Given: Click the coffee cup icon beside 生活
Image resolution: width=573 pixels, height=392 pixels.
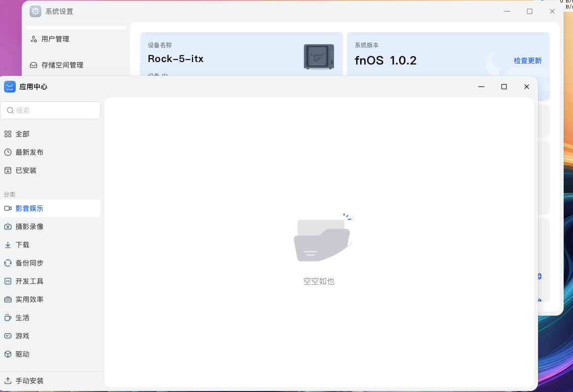Looking at the screenshot, I should pos(8,318).
